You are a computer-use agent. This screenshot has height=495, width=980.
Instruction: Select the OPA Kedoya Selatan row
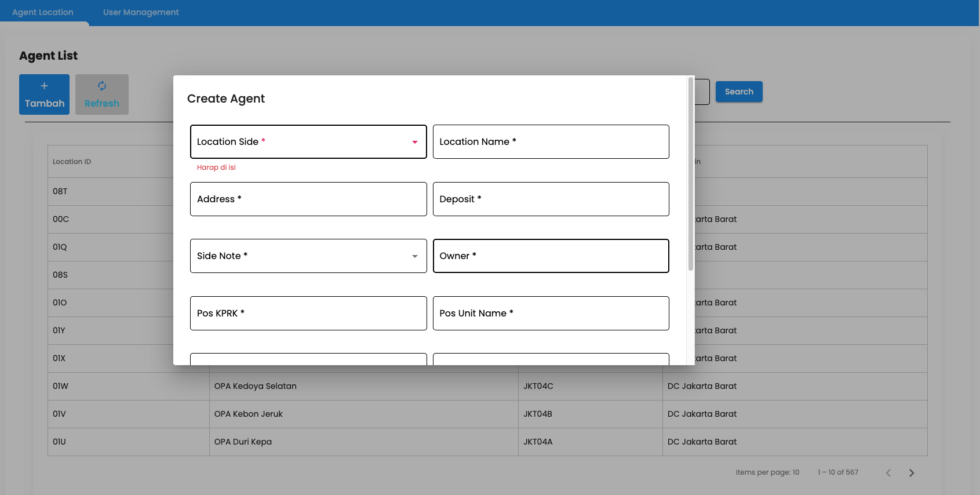click(256, 386)
